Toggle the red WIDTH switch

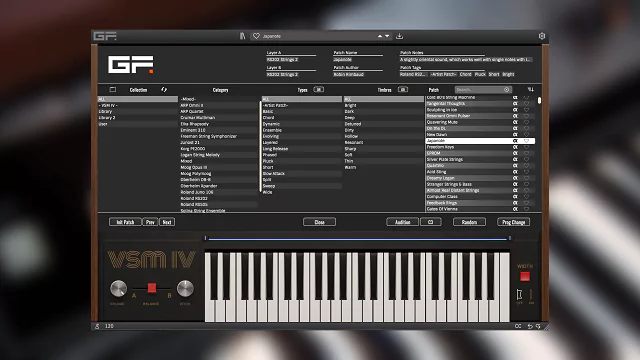tap(525, 276)
